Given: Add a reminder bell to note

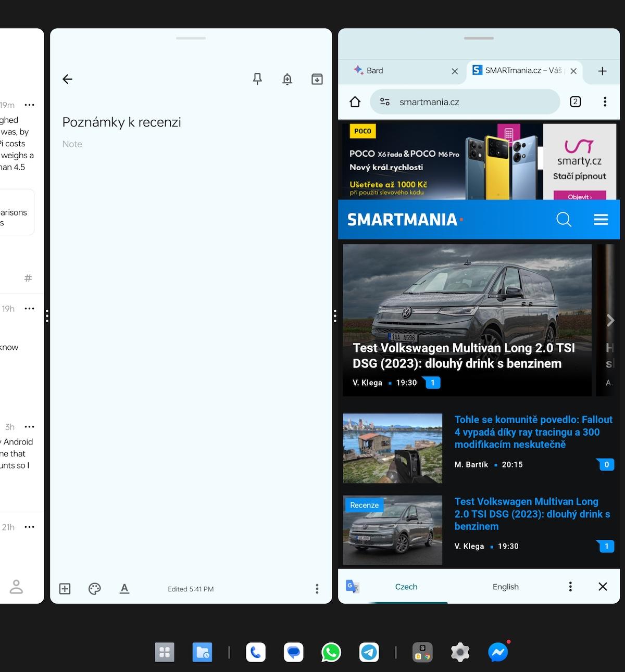Looking at the screenshot, I should 287,79.
